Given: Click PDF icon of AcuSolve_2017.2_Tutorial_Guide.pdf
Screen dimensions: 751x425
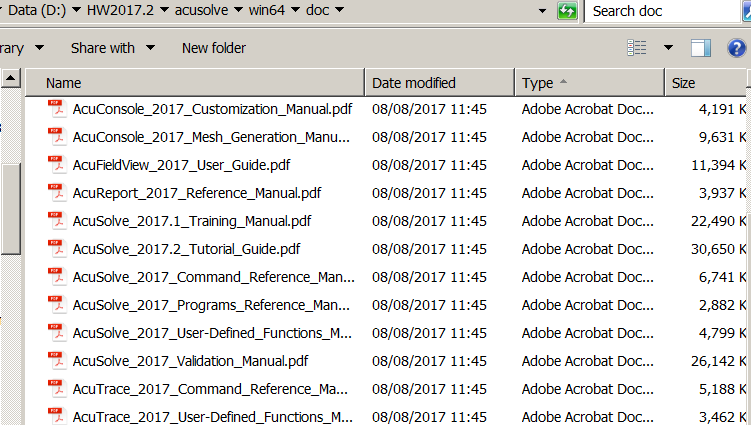Looking at the screenshot, I should tap(56, 248).
